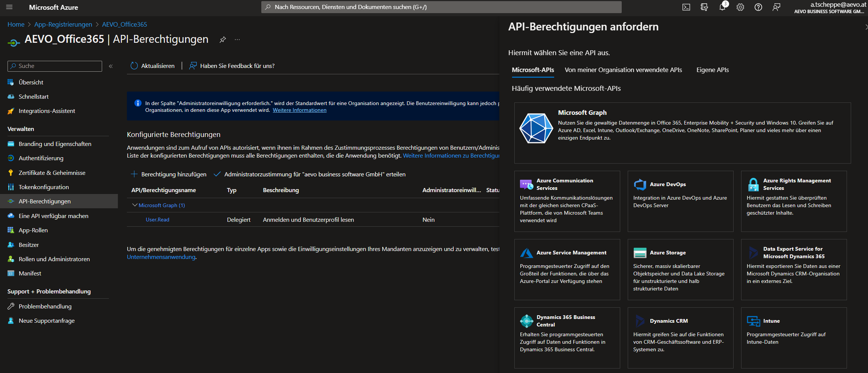This screenshot has height=373, width=868.
Task: Open the Cloud Shell terminal icon
Action: tap(686, 7)
